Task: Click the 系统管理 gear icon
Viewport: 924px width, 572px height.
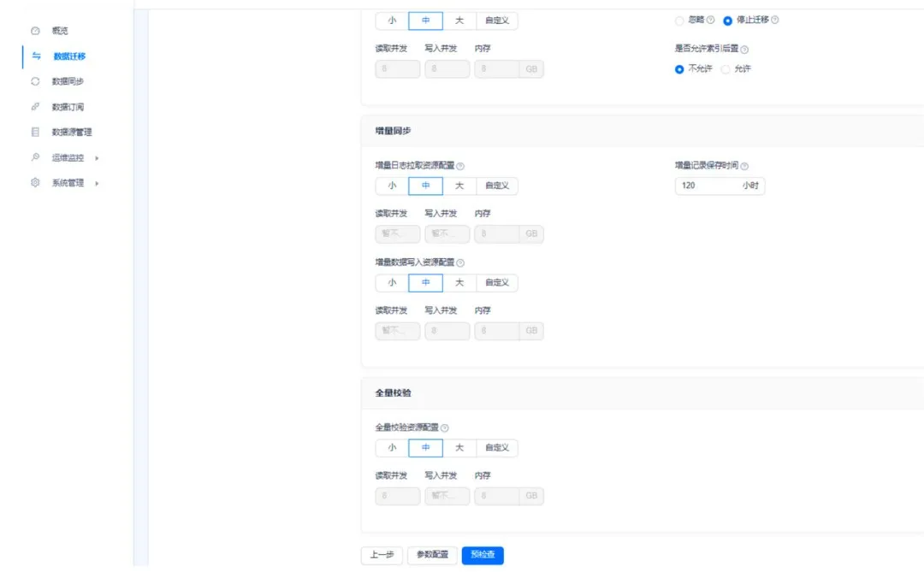Action: point(35,183)
